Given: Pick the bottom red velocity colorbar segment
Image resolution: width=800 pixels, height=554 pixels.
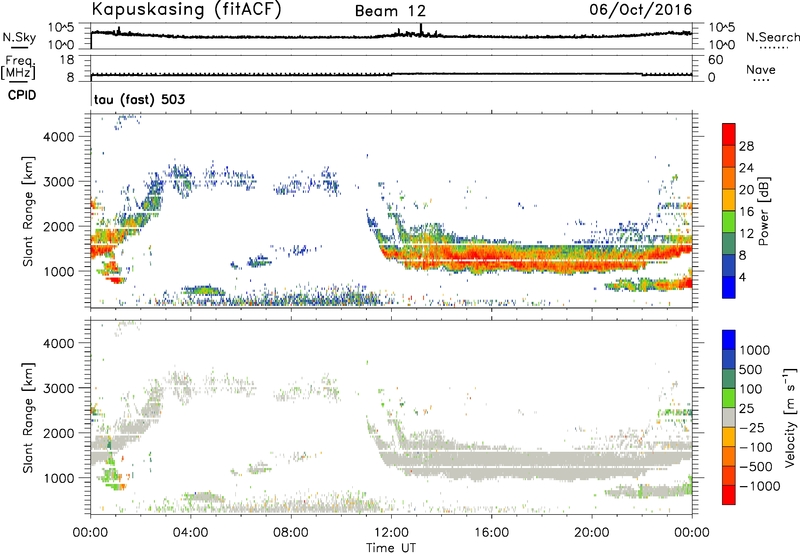Looking at the screenshot, I should (729, 495).
